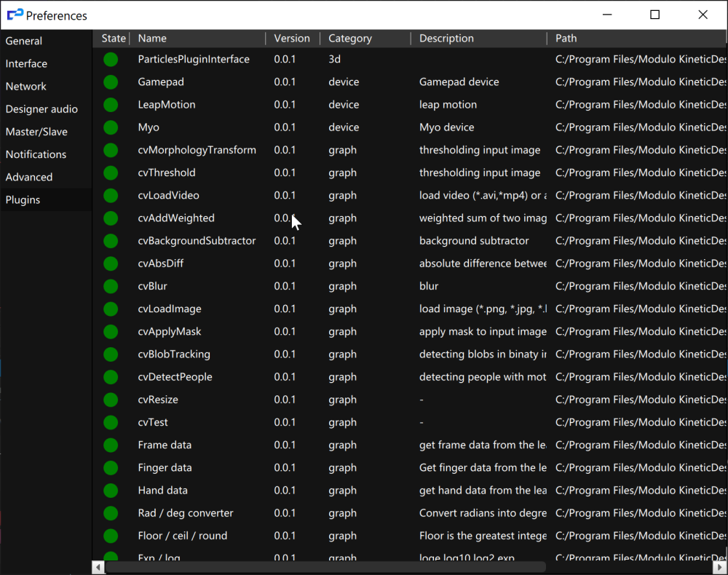Click the Preferences app logo in title bar
The width and height of the screenshot is (728, 575).
point(15,15)
